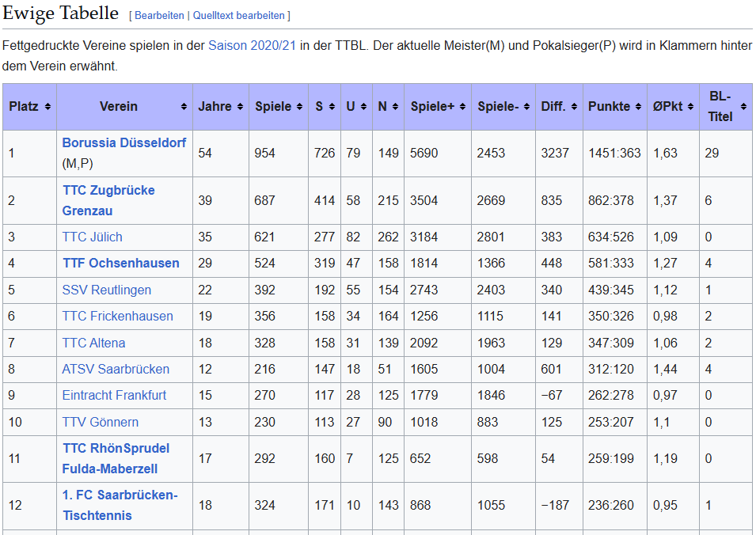Viewport: 756px width, 535px height.
Task: Open TTF Ochsenhausen link
Action: [120, 264]
